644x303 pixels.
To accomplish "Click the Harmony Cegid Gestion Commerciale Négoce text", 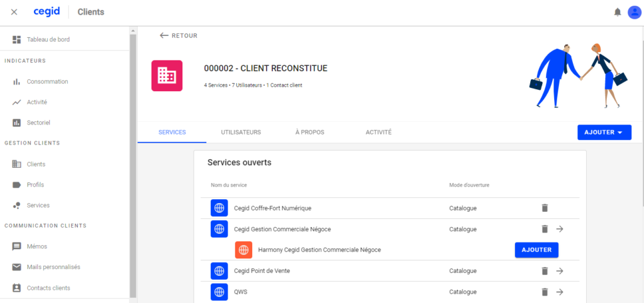I will [x=319, y=250].
